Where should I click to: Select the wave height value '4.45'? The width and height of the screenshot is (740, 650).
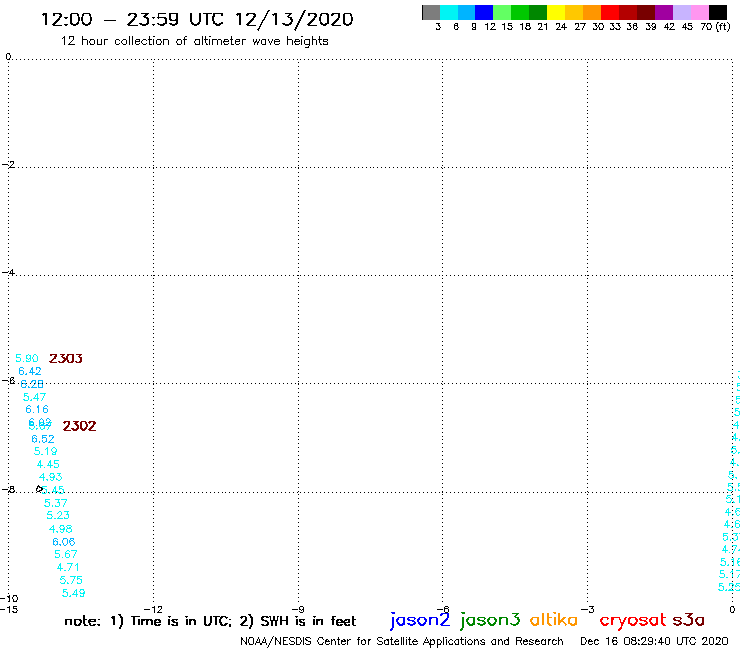point(48,464)
